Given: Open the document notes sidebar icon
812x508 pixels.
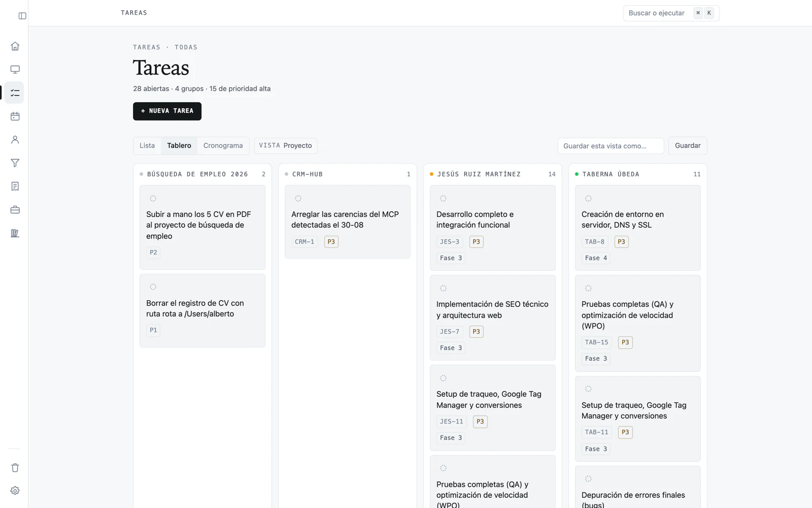Looking at the screenshot, I should [x=15, y=186].
